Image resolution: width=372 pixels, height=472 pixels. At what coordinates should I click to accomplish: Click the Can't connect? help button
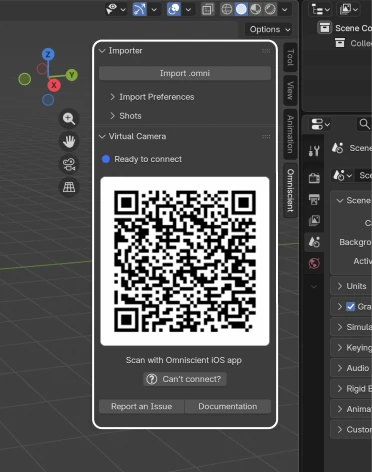pos(185,379)
